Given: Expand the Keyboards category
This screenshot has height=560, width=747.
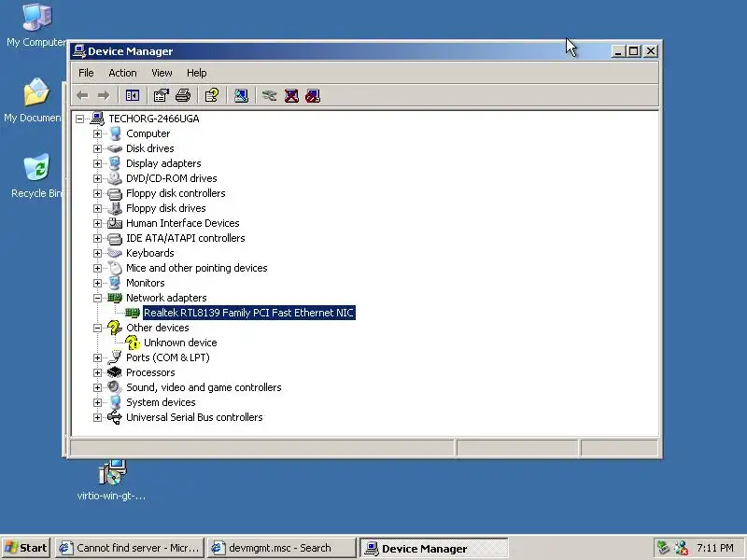Looking at the screenshot, I should tap(98, 253).
